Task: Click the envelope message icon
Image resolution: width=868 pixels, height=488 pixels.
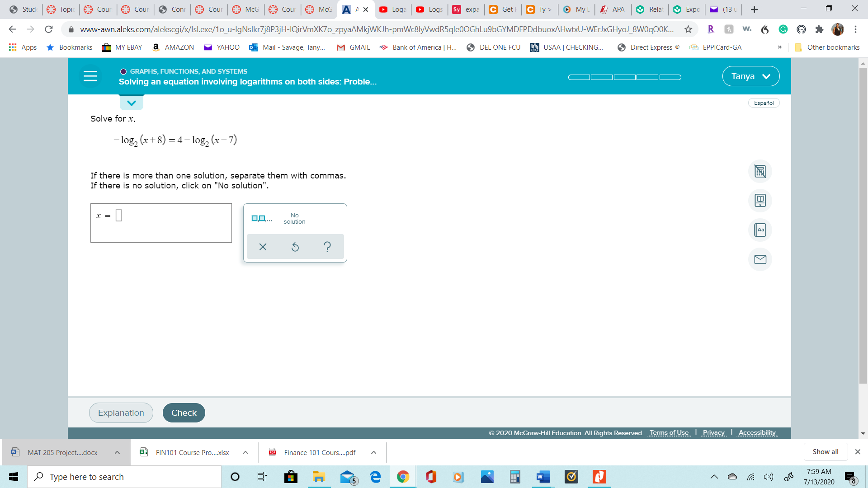Action: (760, 259)
